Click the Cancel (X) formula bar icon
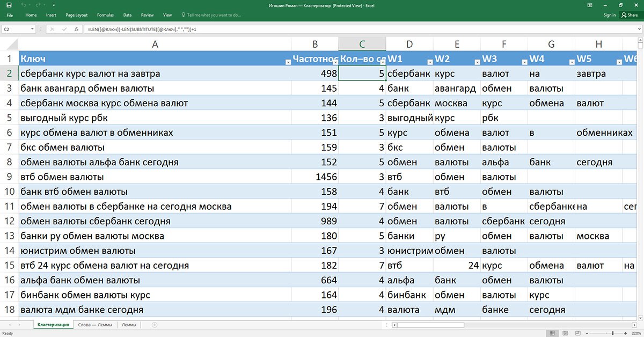644x337 pixels. tap(52, 30)
